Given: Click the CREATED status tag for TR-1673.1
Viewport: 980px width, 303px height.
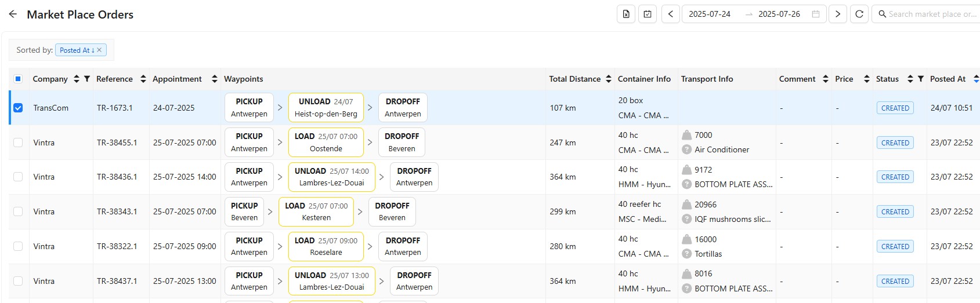Looking at the screenshot, I should click(895, 108).
